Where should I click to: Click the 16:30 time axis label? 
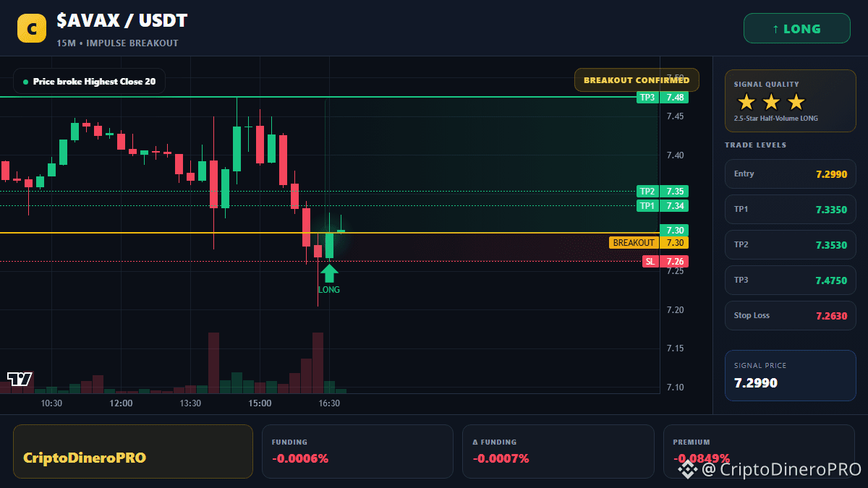[x=329, y=403]
